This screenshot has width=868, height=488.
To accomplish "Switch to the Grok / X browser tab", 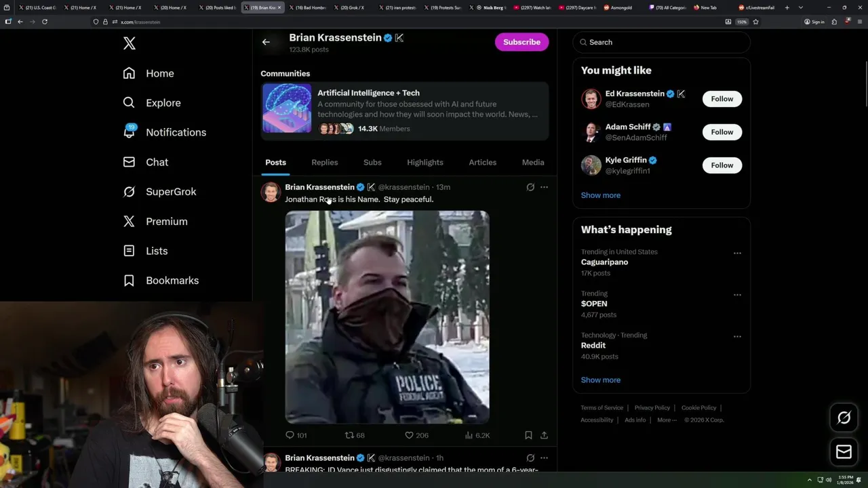I will coord(353,7).
